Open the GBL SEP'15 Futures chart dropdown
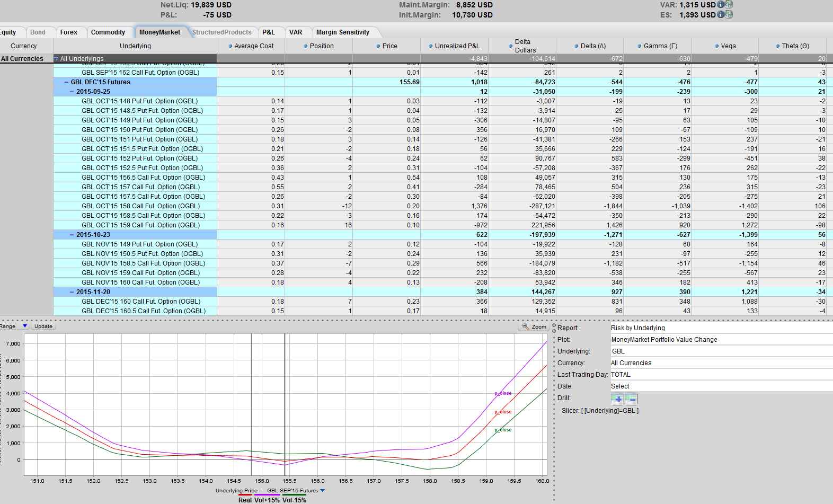Screen dimensions: 833x504 coord(323,491)
